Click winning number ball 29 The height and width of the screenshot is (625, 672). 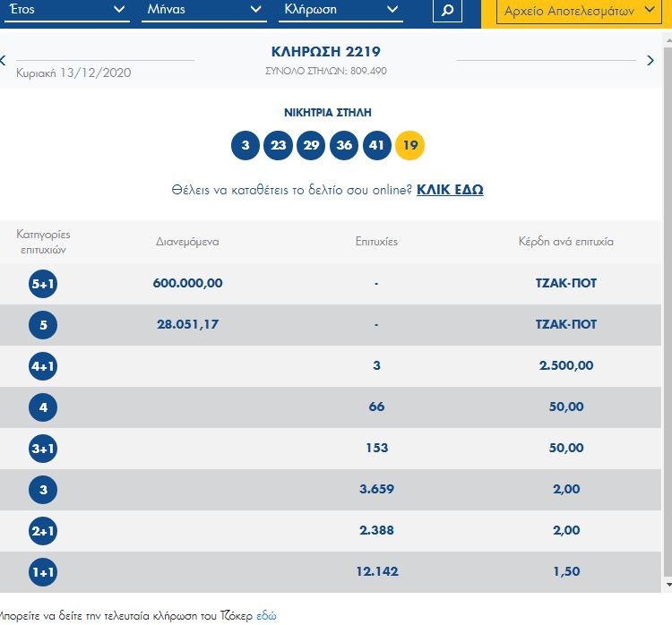(x=311, y=145)
